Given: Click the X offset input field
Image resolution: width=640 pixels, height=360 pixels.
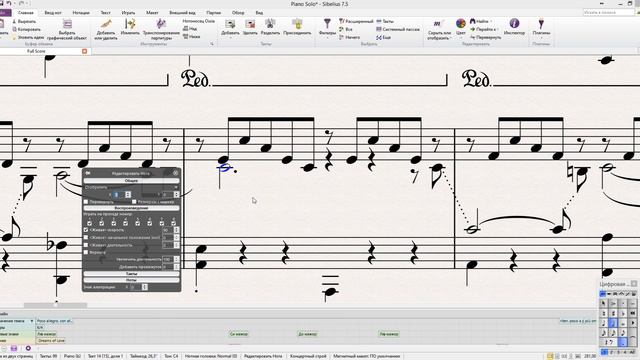Looking at the screenshot, I should (119, 194).
